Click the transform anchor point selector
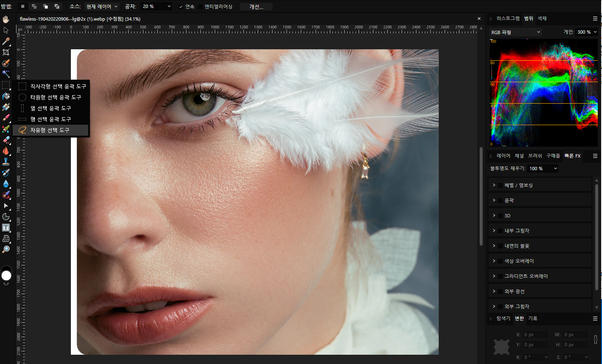Screen dimensions: 602x364 coord(501,347)
